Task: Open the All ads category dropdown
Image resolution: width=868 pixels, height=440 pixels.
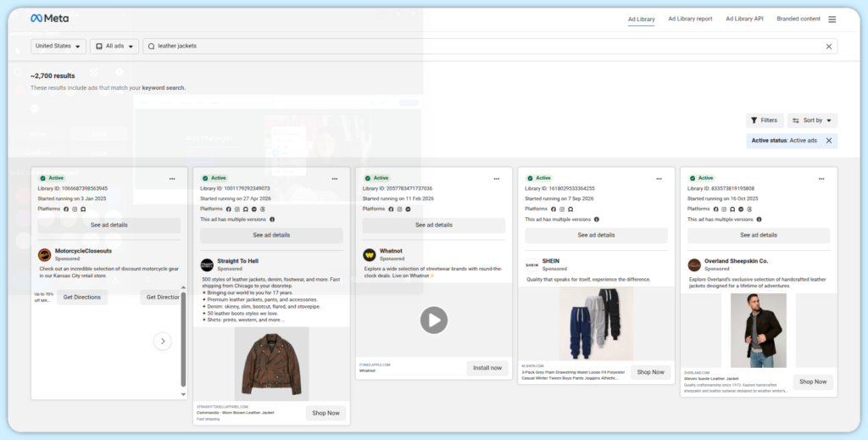Action: [x=114, y=47]
